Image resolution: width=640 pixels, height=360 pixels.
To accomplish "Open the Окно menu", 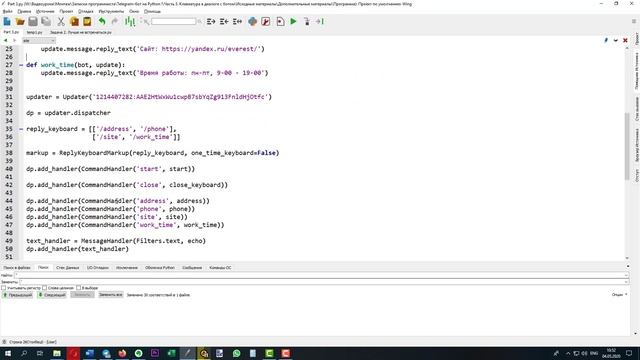I will pyautogui.click(x=134, y=11).
